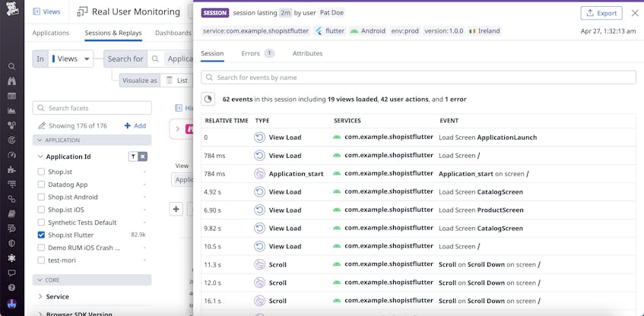Click the plus button below the View selector
Viewport: 644px width, 316px height.
(176, 209)
